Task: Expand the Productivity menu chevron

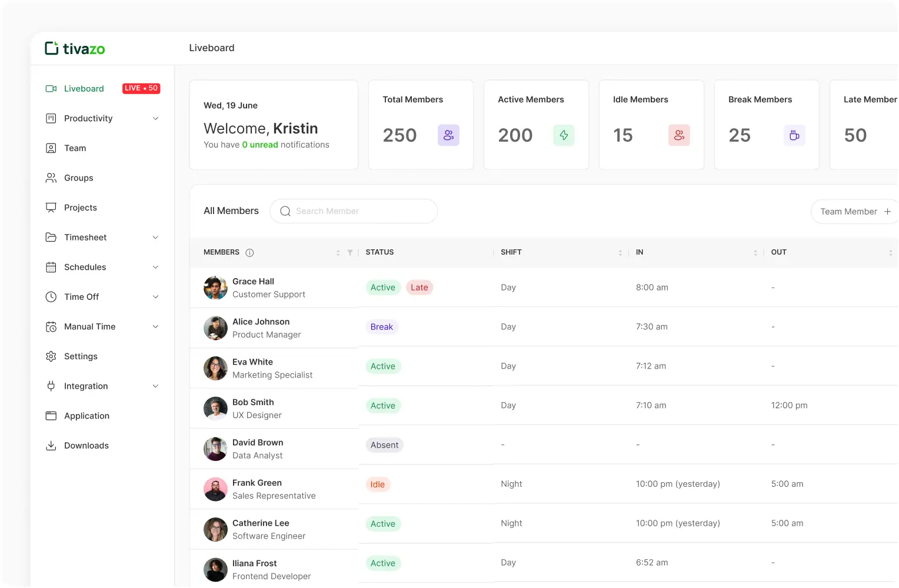Action: 155,118
